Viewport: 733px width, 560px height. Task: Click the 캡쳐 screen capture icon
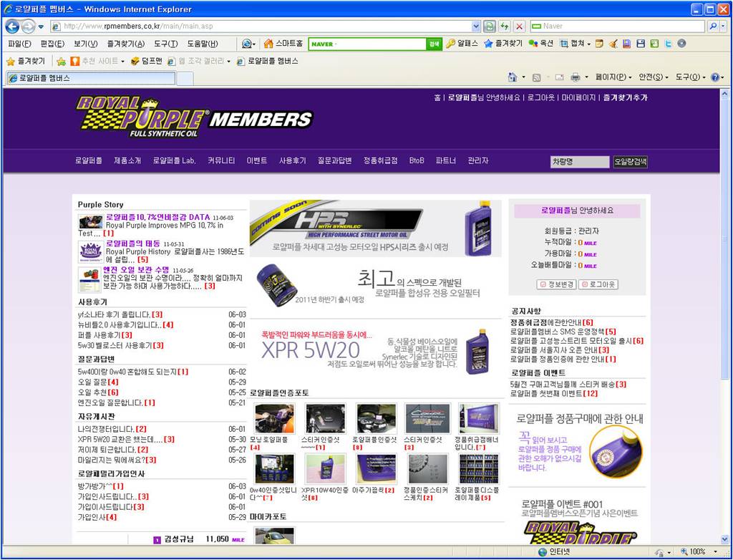(x=564, y=44)
